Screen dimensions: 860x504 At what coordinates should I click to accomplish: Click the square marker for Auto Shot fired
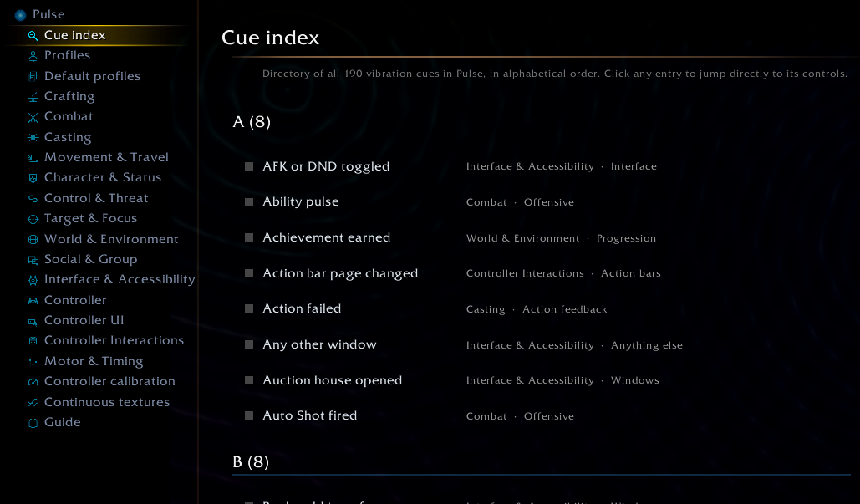pyautogui.click(x=249, y=415)
